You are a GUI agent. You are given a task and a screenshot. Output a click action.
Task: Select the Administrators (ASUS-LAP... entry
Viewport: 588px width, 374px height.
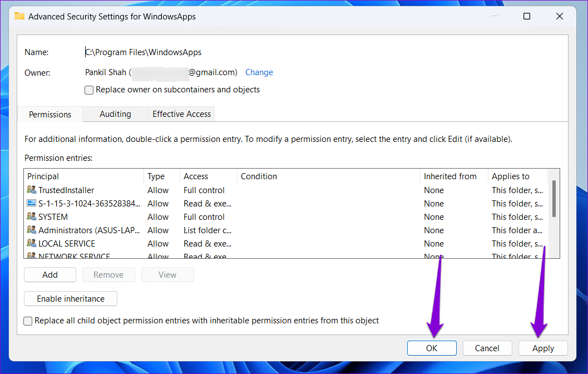pos(286,230)
